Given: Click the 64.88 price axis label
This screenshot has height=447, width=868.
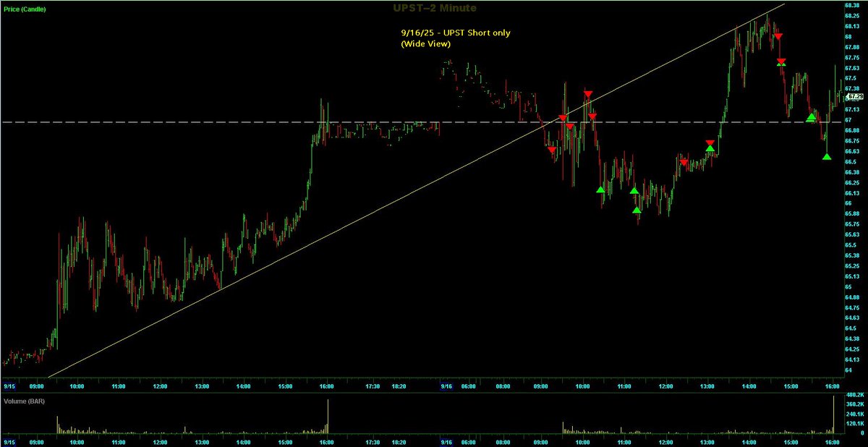Looking at the screenshot, I should click(851, 297).
